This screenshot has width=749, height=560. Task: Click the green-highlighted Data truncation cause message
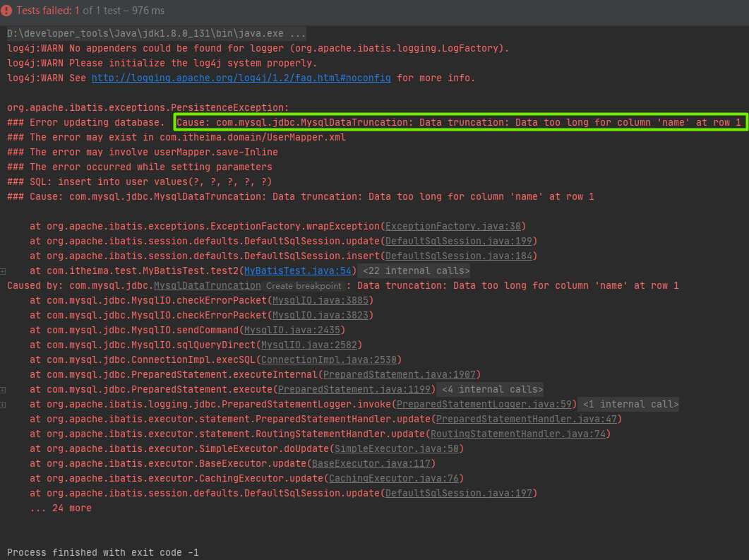(460, 122)
